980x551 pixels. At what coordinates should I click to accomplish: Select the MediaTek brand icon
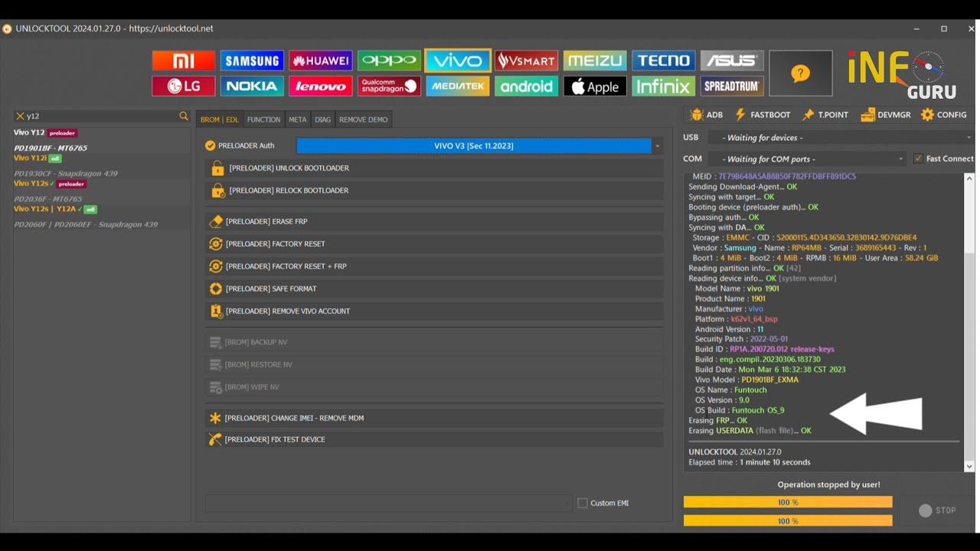(458, 86)
